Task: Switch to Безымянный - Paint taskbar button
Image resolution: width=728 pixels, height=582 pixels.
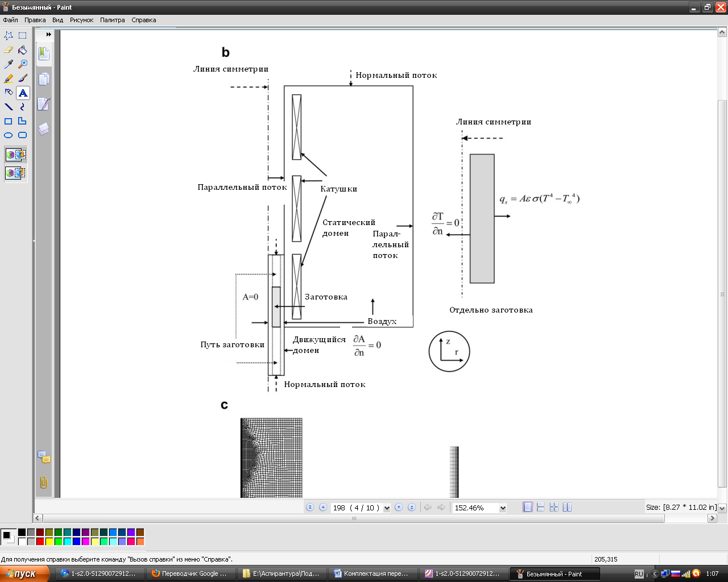Action: pyautogui.click(x=555, y=574)
